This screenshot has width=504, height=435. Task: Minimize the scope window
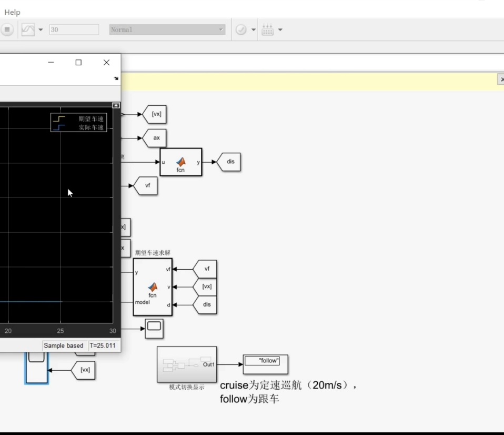(51, 63)
